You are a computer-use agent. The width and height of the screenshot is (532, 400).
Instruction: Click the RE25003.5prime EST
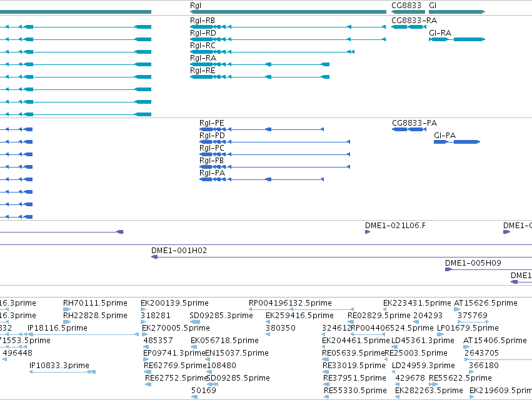pos(386,359)
